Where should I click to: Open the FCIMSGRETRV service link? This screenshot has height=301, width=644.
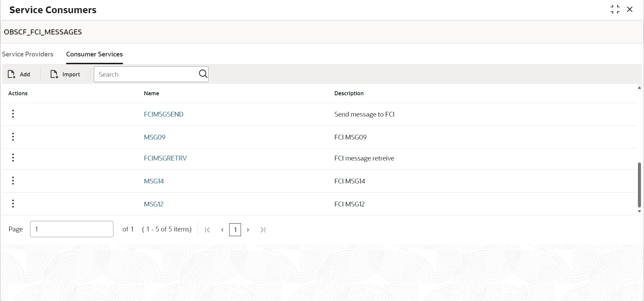coord(165,158)
